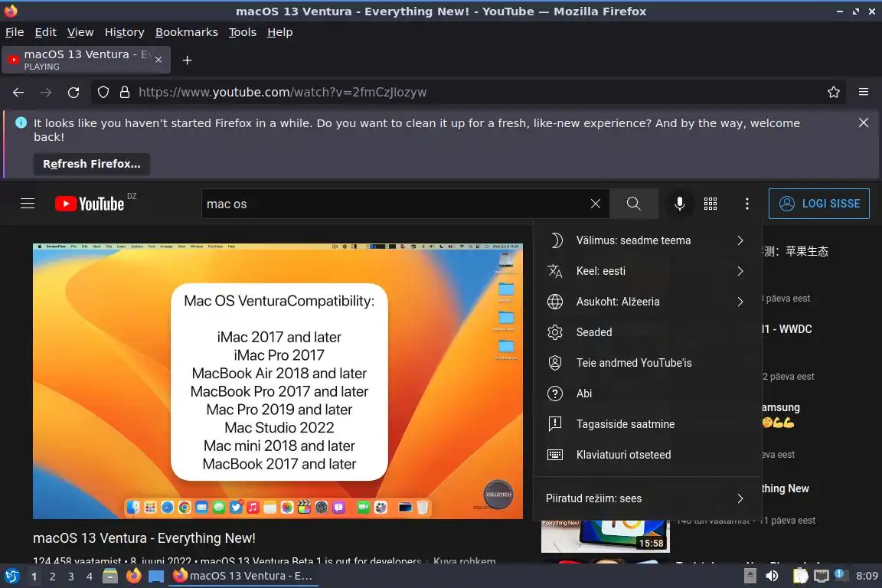Click the LOGI SISSE sign-in button

[x=819, y=204]
